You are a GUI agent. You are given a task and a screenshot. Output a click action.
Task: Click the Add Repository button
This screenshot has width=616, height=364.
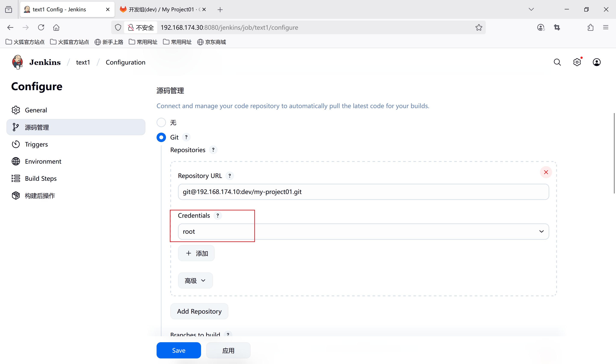pos(199,311)
